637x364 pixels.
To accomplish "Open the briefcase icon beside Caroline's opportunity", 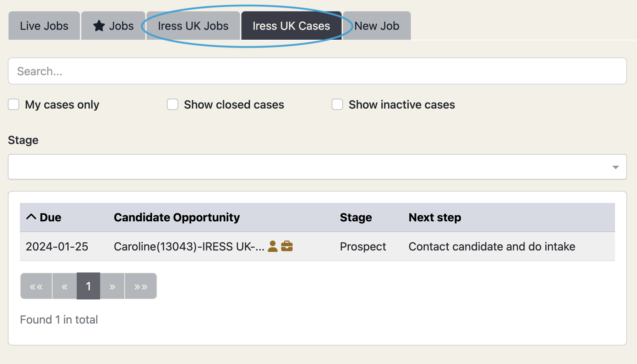I will [x=288, y=246].
